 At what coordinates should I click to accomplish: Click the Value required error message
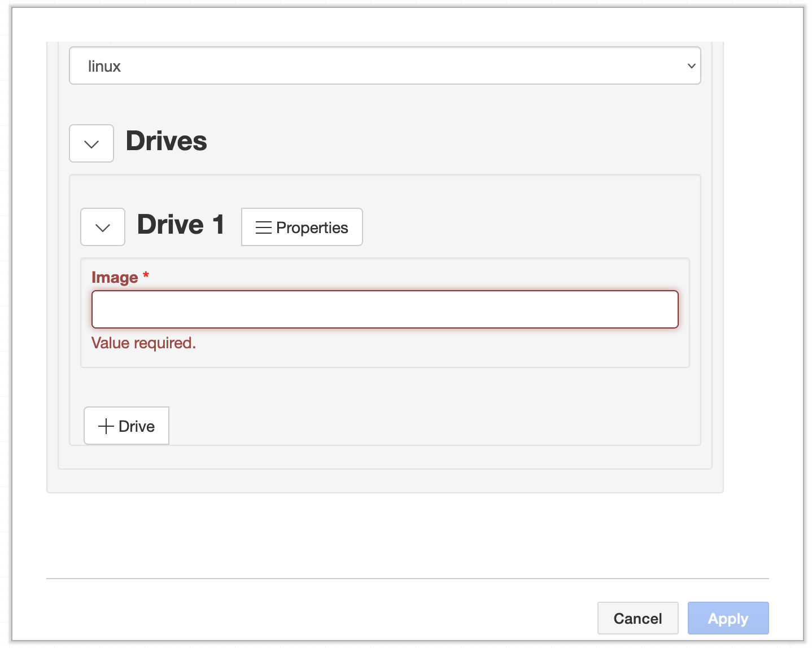[143, 343]
